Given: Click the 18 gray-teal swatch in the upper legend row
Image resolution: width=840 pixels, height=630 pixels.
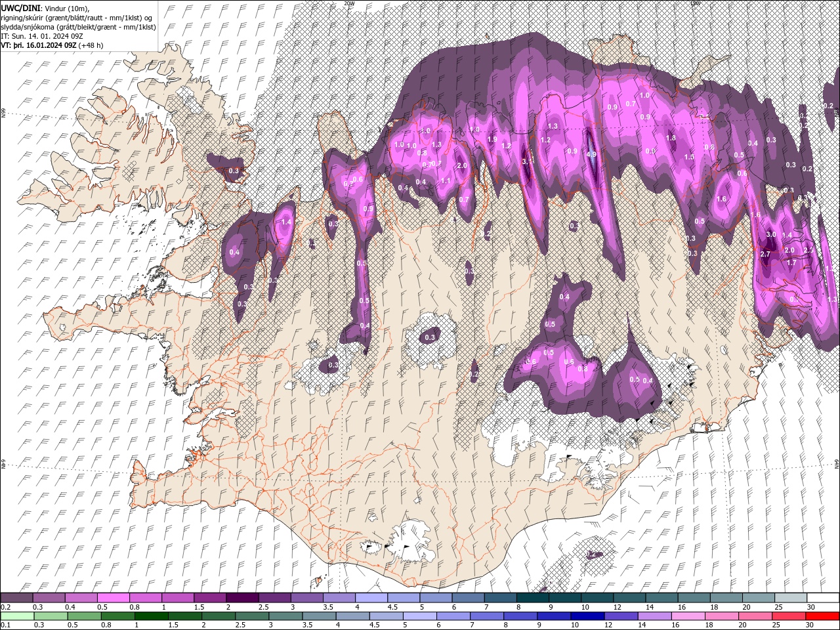Looking at the screenshot, I should pyautogui.click(x=726, y=598).
